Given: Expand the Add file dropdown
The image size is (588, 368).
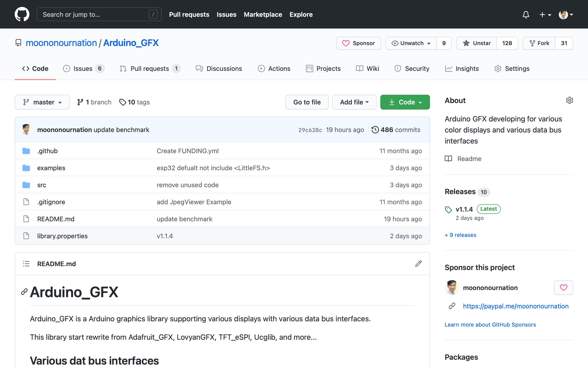Looking at the screenshot, I should coord(354,102).
